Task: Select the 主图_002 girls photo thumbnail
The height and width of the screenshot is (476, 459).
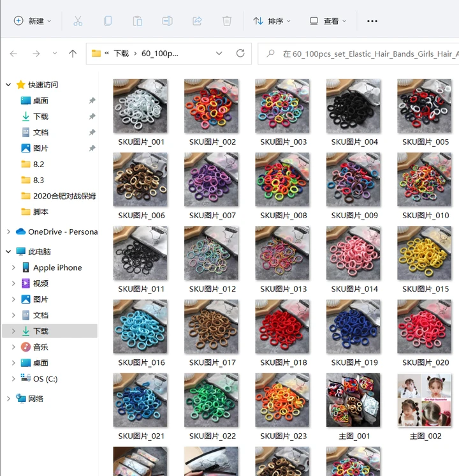Action: 424,400
